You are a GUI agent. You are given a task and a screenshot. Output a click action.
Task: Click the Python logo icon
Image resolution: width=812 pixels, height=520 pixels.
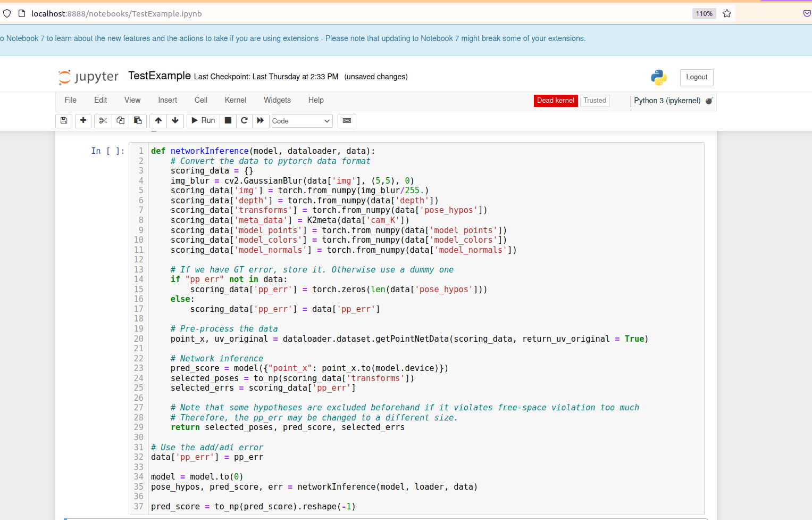coord(658,77)
